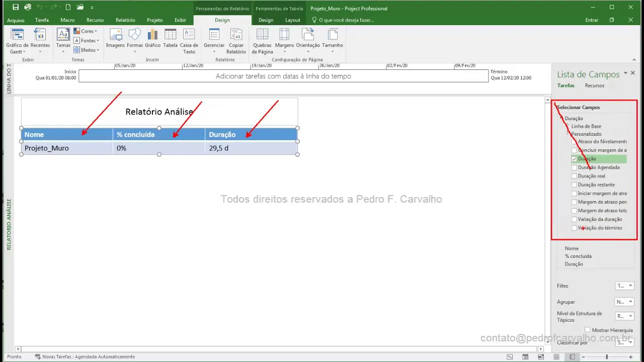The width and height of the screenshot is (644, 362).
Task: Switch to Gantt chart view in status bar
Action: click(510, 356)
